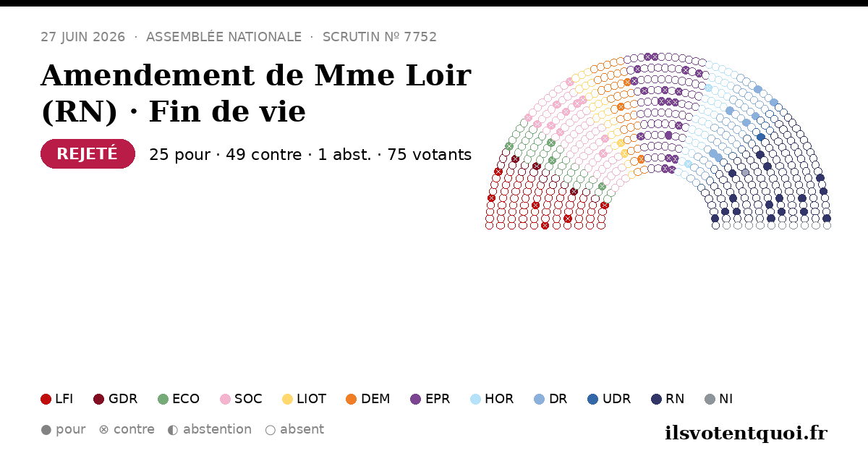Open the ilsvotentquoi.fr site link
868x456 pixels.
coord(746,433)
